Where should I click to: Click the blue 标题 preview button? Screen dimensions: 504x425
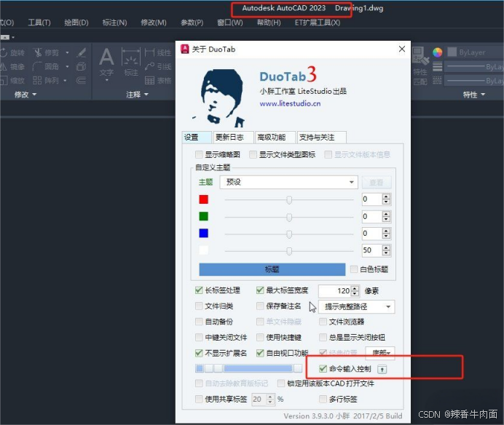(x=272, y=269)
